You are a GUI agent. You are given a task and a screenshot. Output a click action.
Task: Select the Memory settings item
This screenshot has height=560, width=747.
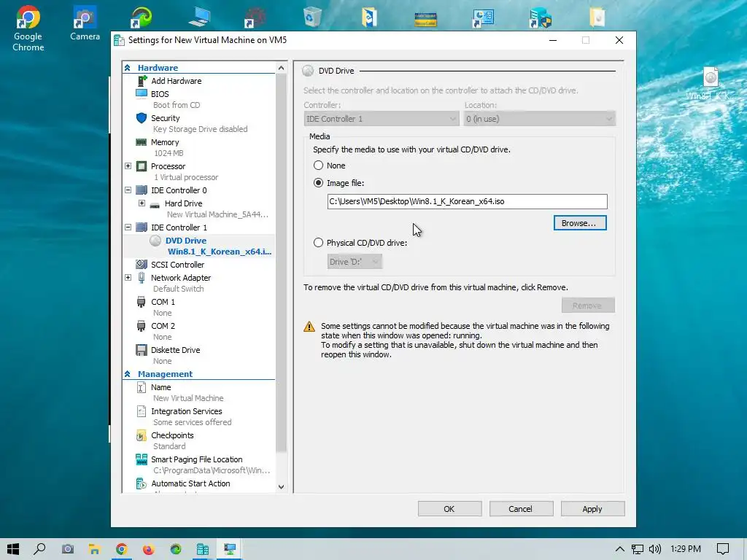click(199, 147)
